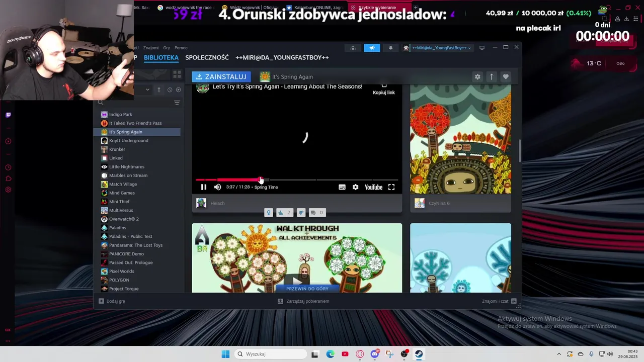The width and height of the screenshot is (644, 362).
Task: Give award to Heiach's video
Action: (269, 213)
